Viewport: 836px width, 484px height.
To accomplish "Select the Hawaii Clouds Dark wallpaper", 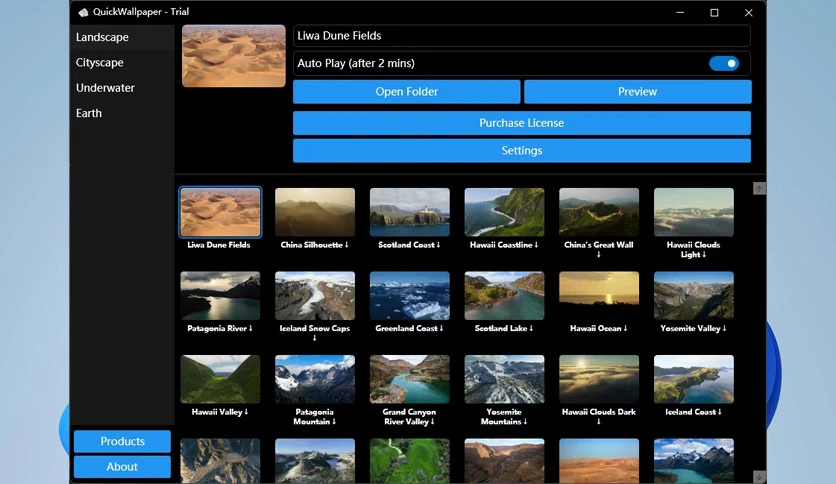I will tap(599, 380).
